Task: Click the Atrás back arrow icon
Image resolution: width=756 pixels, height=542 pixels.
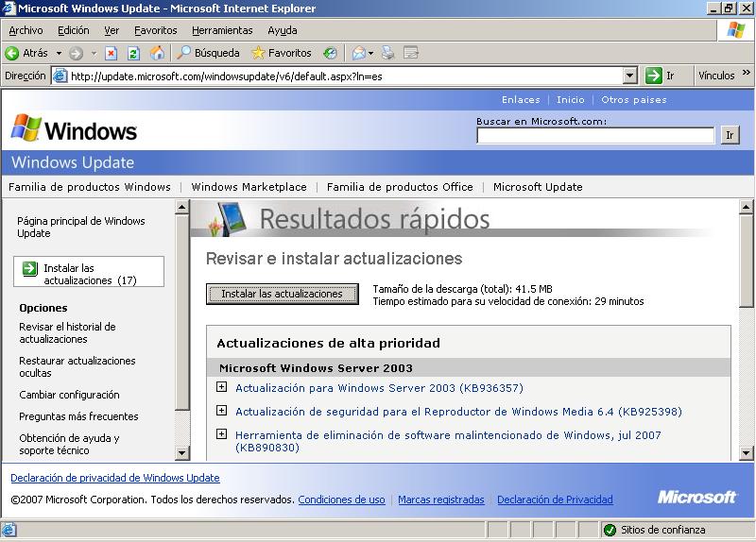Action: click(12, 53)
